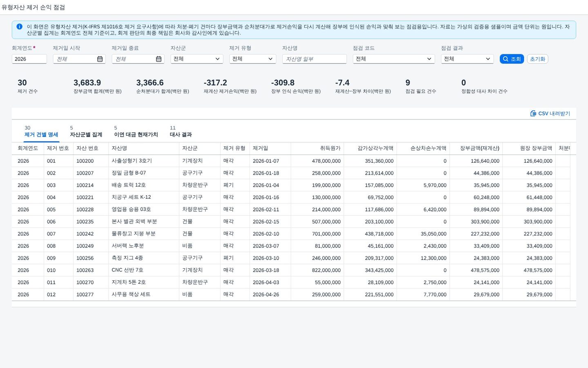The height and width of the screenshot is (368, 588).
Task: Click the 초기화 reset button
Action: [x=537, y=59]
